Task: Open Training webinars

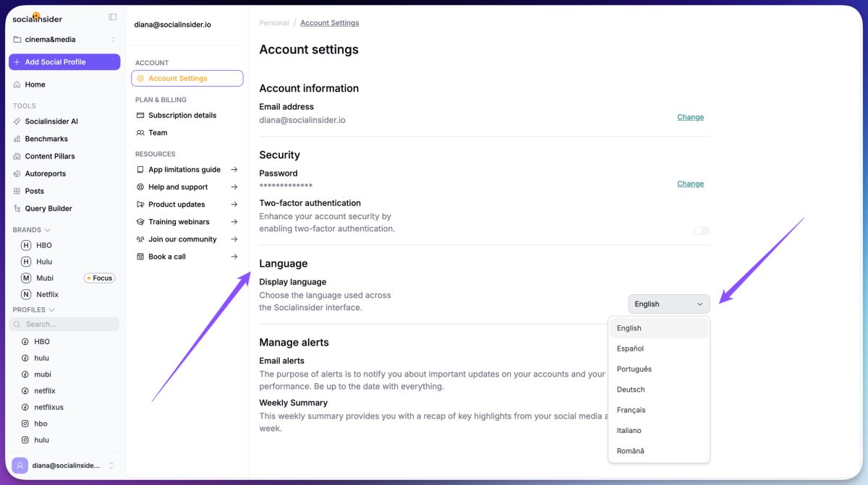Action: coord(187,222)
